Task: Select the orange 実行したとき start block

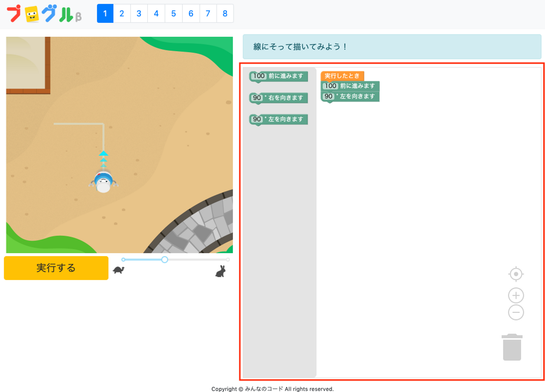Action: coord(342,76)
